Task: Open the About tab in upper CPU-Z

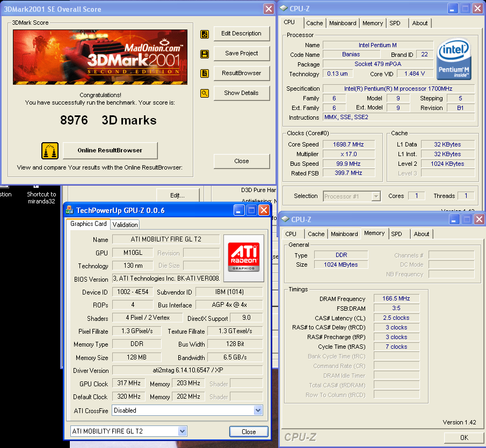Action: 419,23
